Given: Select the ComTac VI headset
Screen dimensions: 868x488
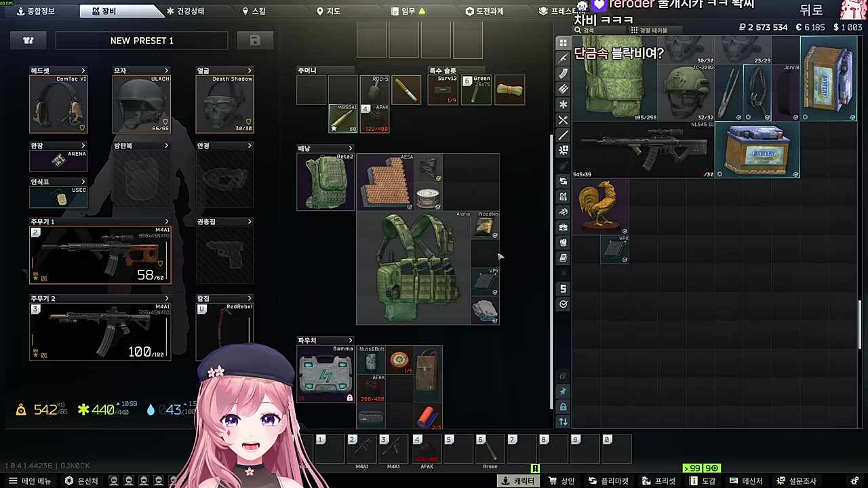Looking at the screenshot, I should click(58, 104).
